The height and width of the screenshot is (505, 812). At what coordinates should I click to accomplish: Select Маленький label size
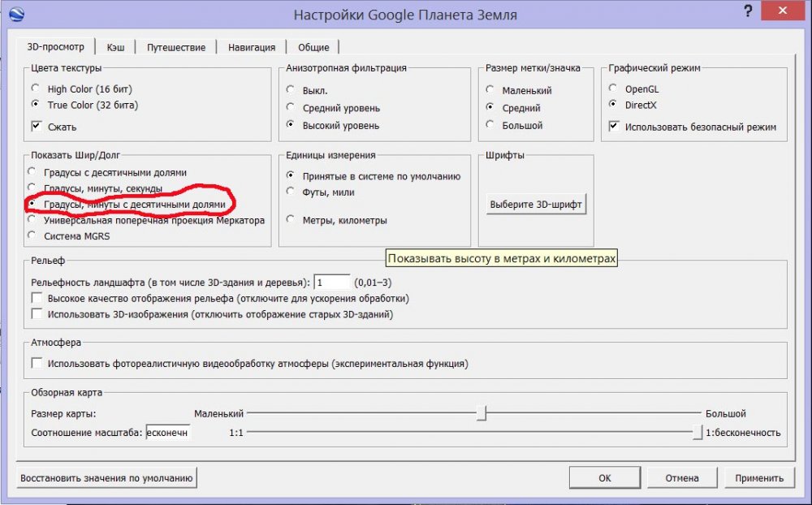pyautogui.click(x=518, y=90)
